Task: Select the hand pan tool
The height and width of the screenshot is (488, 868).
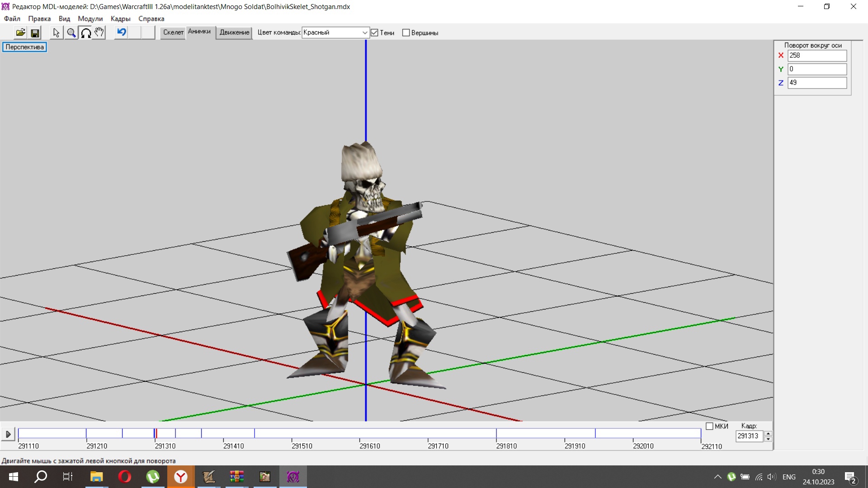Action: click(99, 33)
